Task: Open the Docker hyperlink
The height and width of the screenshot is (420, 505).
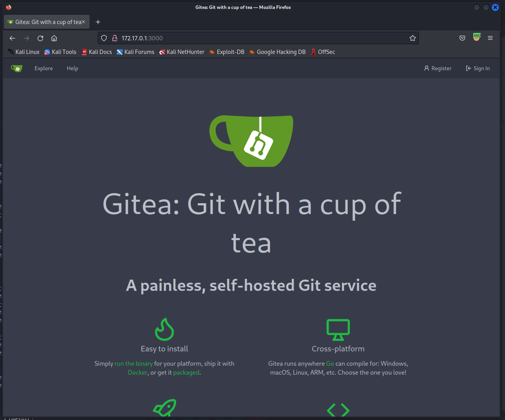Action: (138, 372)
